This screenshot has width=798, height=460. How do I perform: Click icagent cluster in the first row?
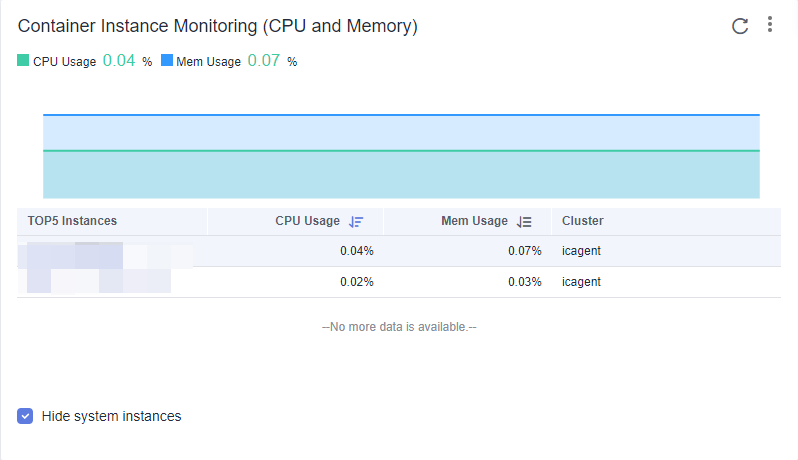tap(581, 251)
